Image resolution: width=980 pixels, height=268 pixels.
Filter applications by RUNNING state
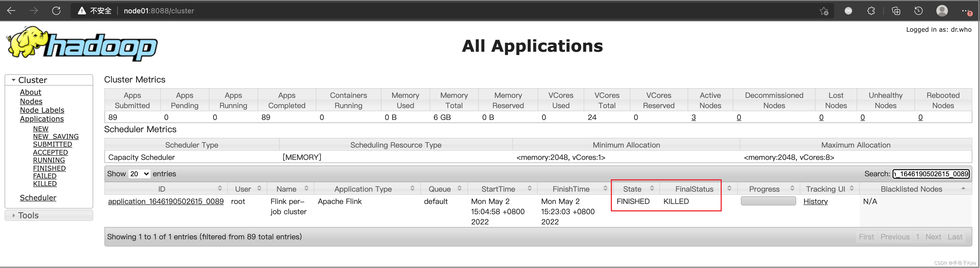coord(49,160)
